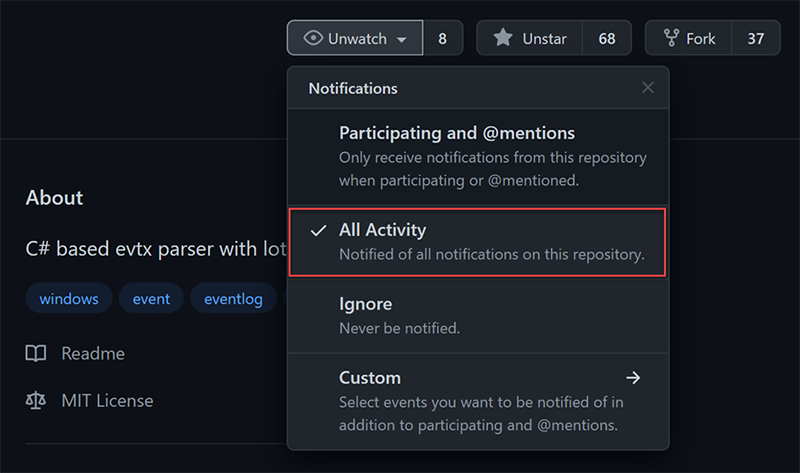Choose Ignore to never be notified
Image resolution: width=800 pixels, height=473 pixels.
click(478, 316)
